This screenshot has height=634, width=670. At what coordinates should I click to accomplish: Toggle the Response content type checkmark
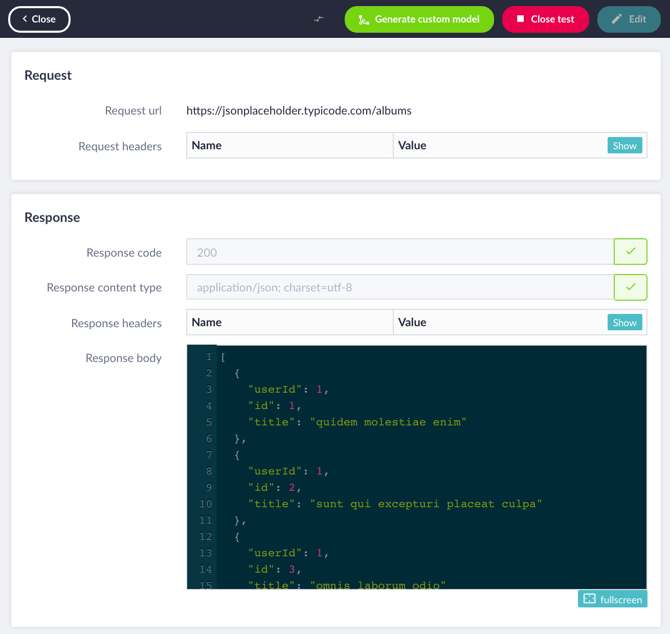630,287
